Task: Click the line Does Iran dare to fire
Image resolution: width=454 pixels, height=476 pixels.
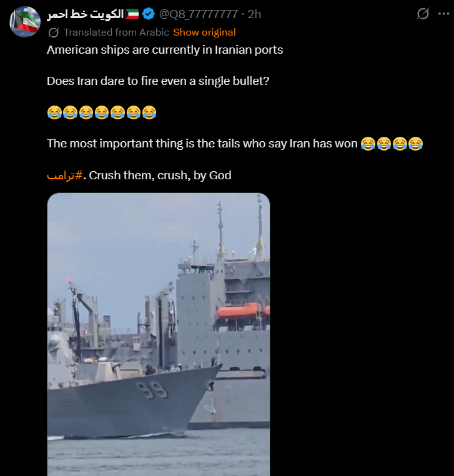Action: (x=158, y=81)
